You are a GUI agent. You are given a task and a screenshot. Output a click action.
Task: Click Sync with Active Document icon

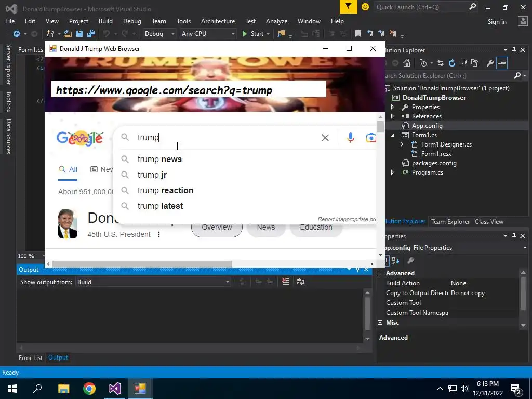point(441,63)
